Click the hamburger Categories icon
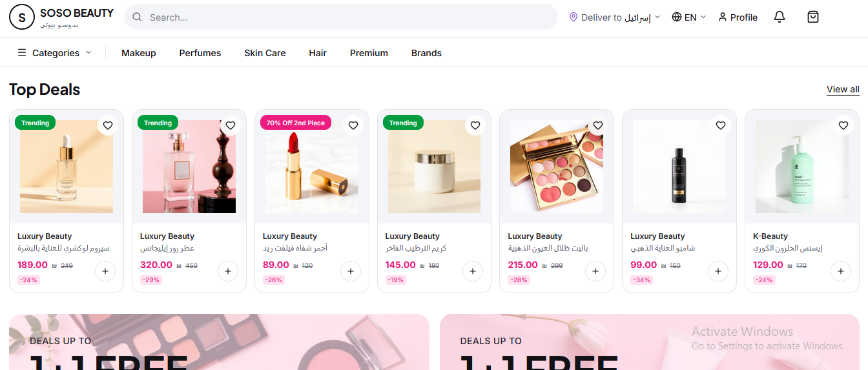 tap(22, 53)
